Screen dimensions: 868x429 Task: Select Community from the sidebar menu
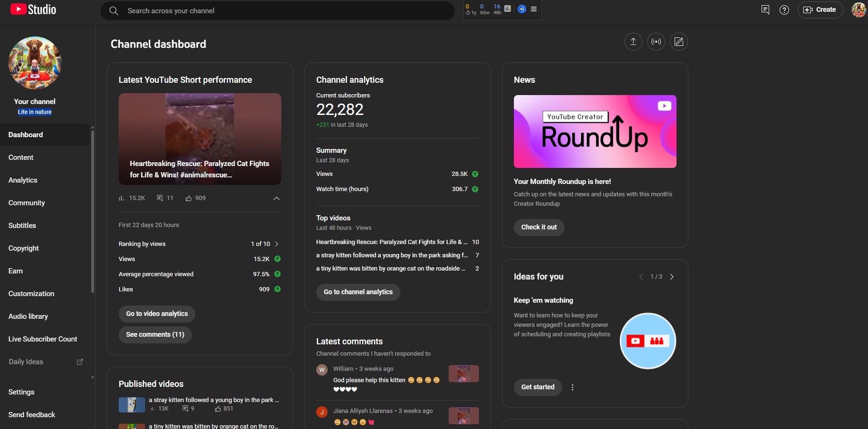click(x=26, y=203)
